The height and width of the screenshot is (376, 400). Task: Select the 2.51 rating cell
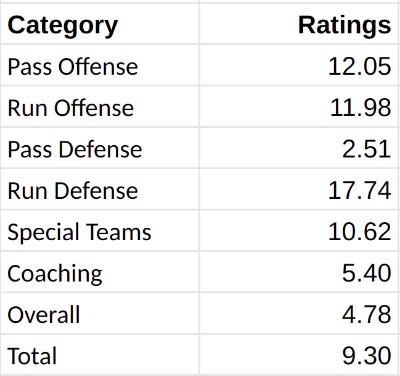point(299,148)
